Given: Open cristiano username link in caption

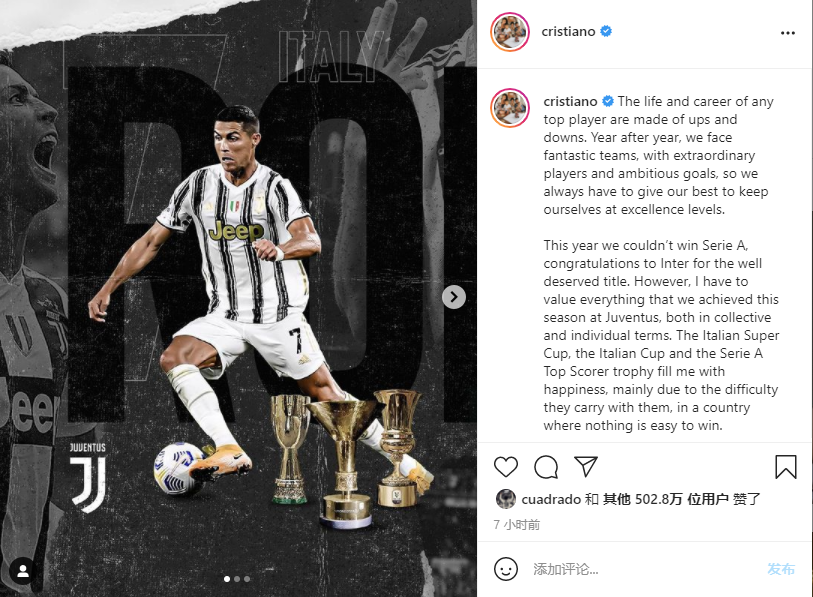Looking at the screenshot, I should pos(570,101).
